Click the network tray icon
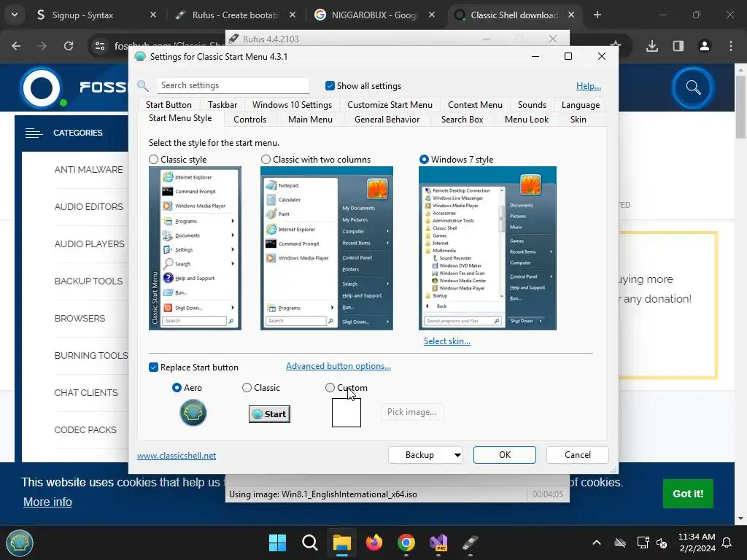Viewport: 747px width, 560px height. [x=643, y=542]
